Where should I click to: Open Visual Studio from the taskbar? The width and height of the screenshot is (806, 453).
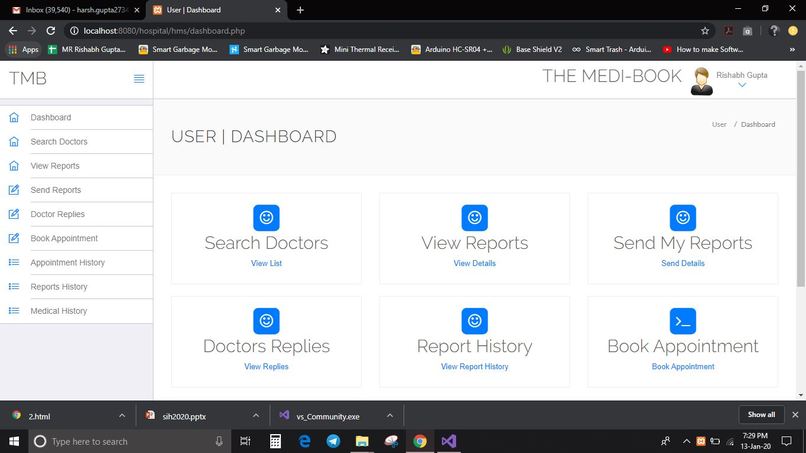point(448,441)
